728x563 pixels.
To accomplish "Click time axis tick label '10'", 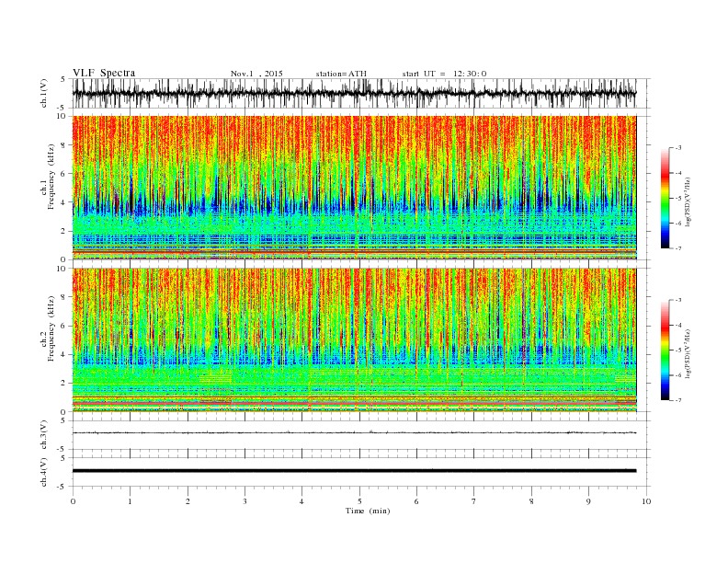I will pyautogui.click(x=646, y=501).
